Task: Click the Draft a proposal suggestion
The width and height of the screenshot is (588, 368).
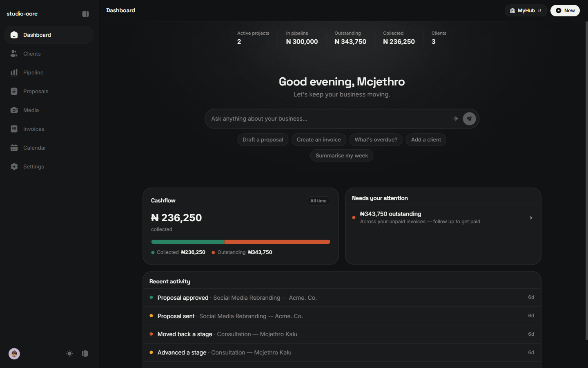Action: pyautogui.click(x=263, y=139)
